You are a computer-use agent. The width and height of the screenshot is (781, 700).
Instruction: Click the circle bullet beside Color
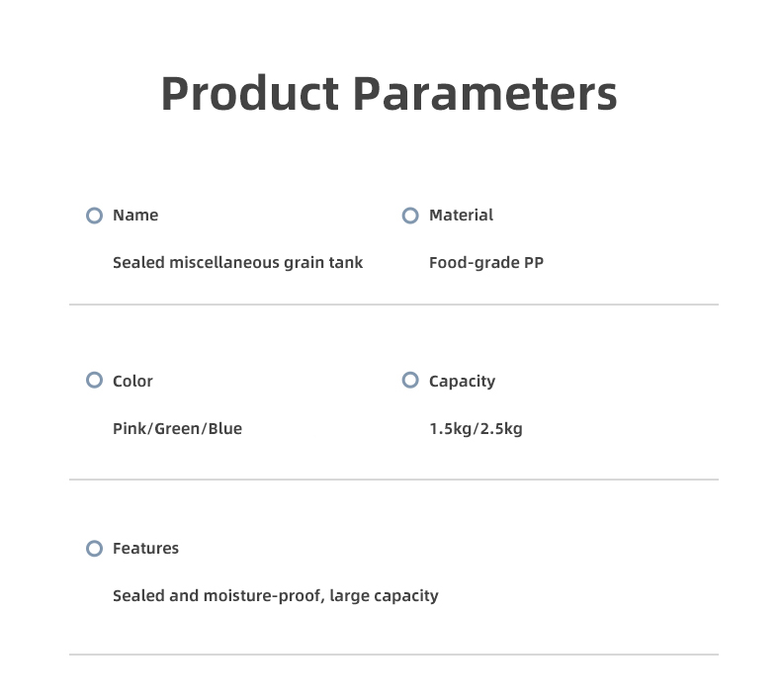coord(94,381)
